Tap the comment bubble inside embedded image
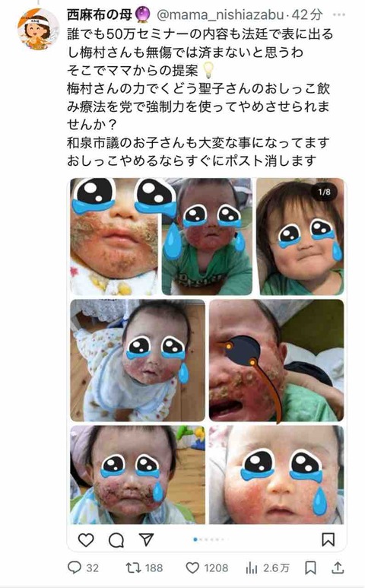Viewport: 365px width, 588px height. (116, 540)
